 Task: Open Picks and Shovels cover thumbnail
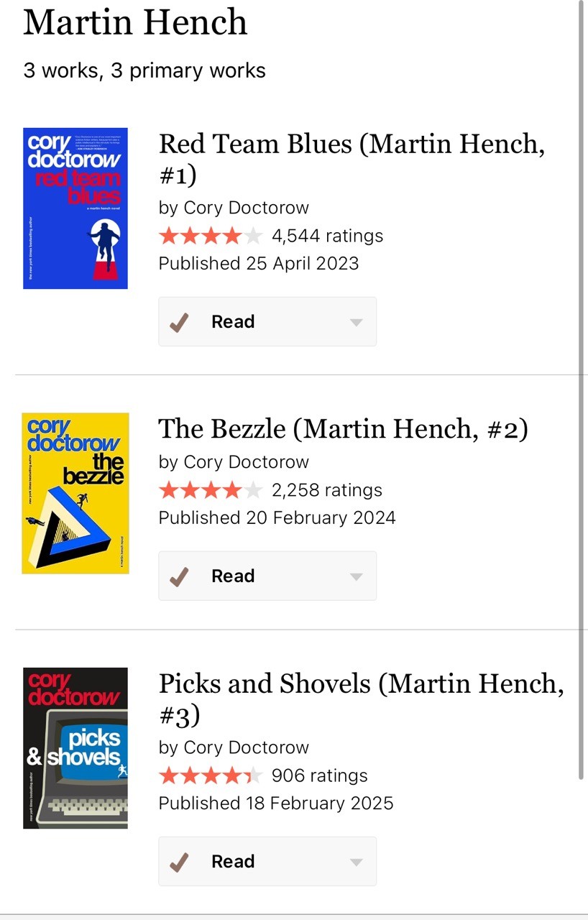[75, 748]
